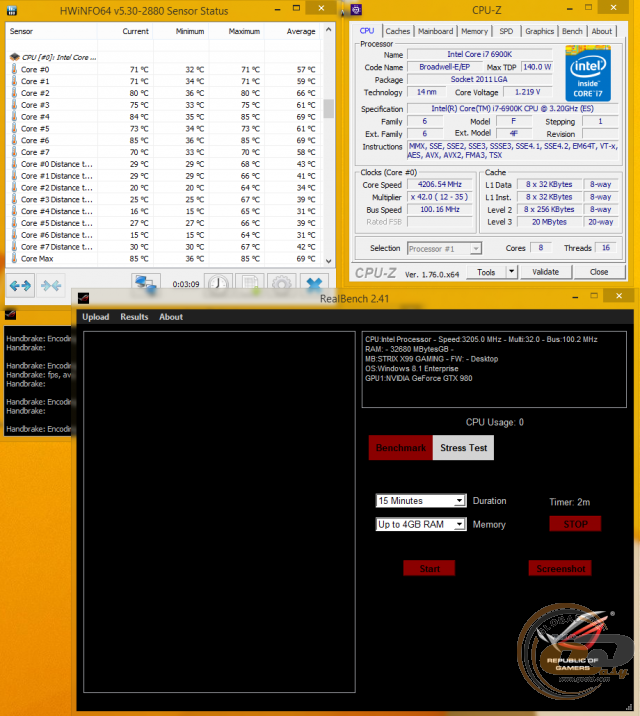Click the Average column header in HWiNFO
Screen dimensions: 640x716
(x=292, y=31)
